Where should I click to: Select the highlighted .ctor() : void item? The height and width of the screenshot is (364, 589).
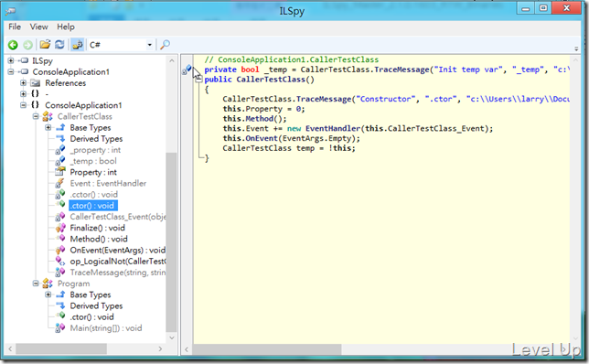tap(93, 206)
